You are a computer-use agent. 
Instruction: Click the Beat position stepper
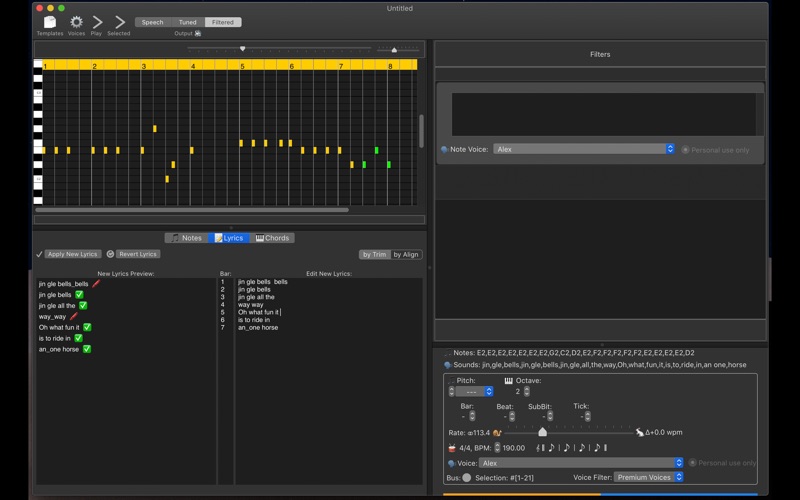(512, 416)
